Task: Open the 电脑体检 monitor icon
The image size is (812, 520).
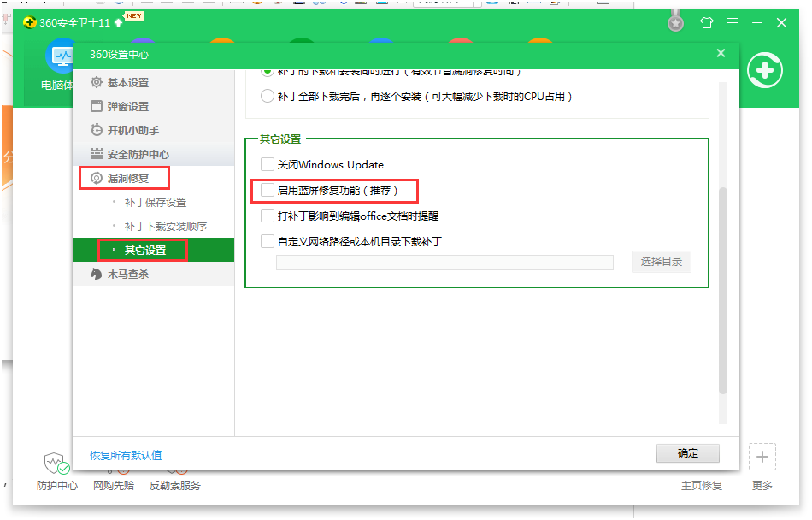Action: (x=61, y=56)
